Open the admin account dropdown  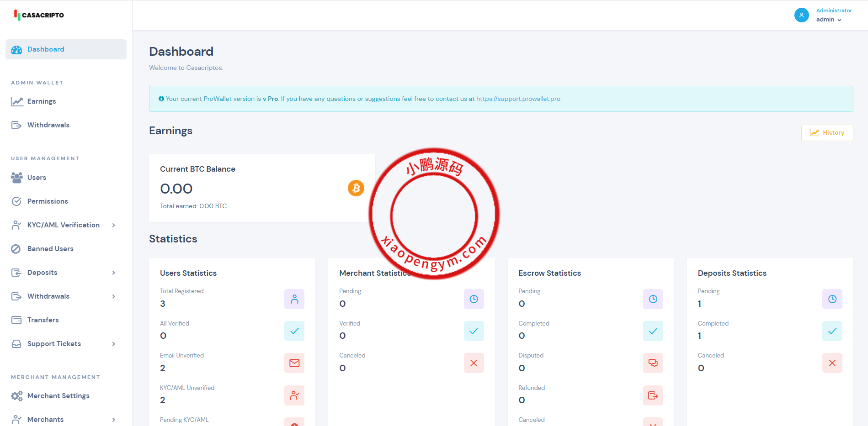click(x=829, y=20)
